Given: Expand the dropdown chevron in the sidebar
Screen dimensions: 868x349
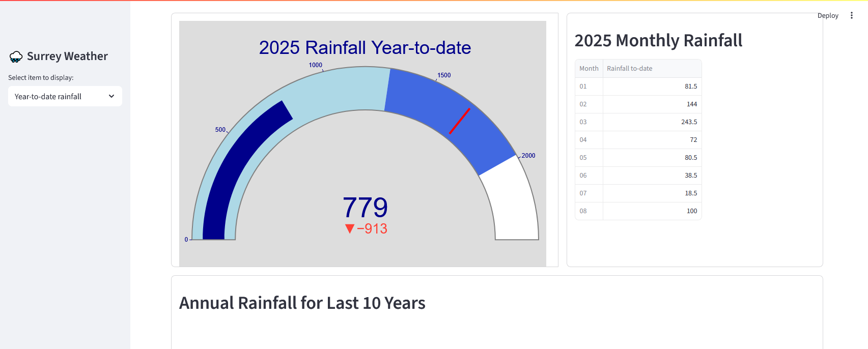Looking at the screenshot, I should coord(111,96).
